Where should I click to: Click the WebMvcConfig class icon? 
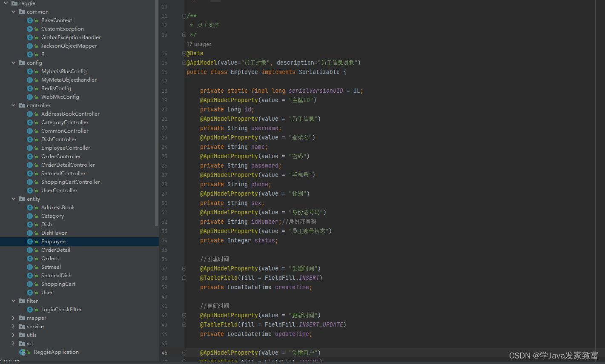(30, 97)
